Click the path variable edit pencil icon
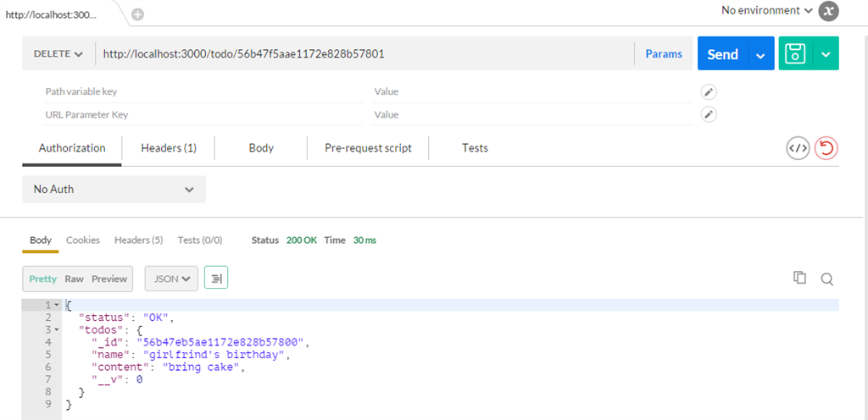Image resolution: width=868 pixels, height=420 pixels. [709, 91]
